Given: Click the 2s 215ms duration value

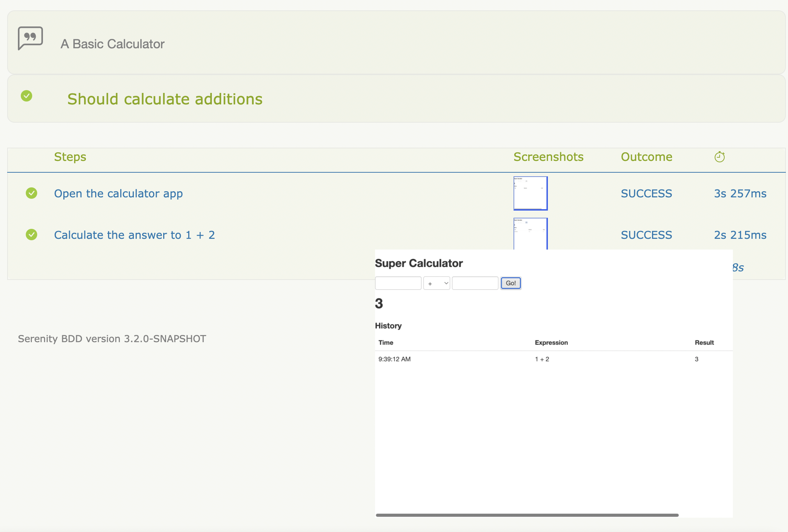Looking at the screenshot, I should [740, 235].
